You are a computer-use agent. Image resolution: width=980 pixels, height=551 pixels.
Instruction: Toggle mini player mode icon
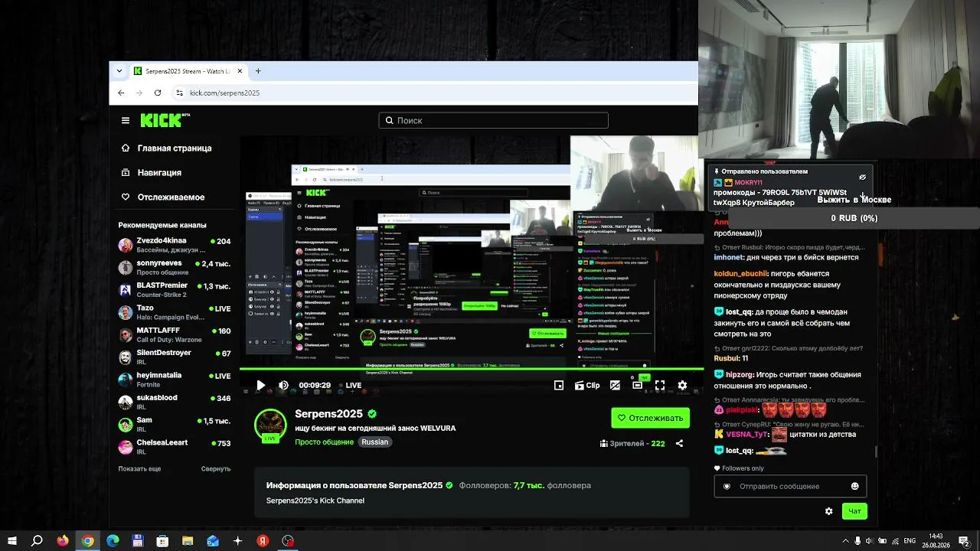click(x=559, y=386)
